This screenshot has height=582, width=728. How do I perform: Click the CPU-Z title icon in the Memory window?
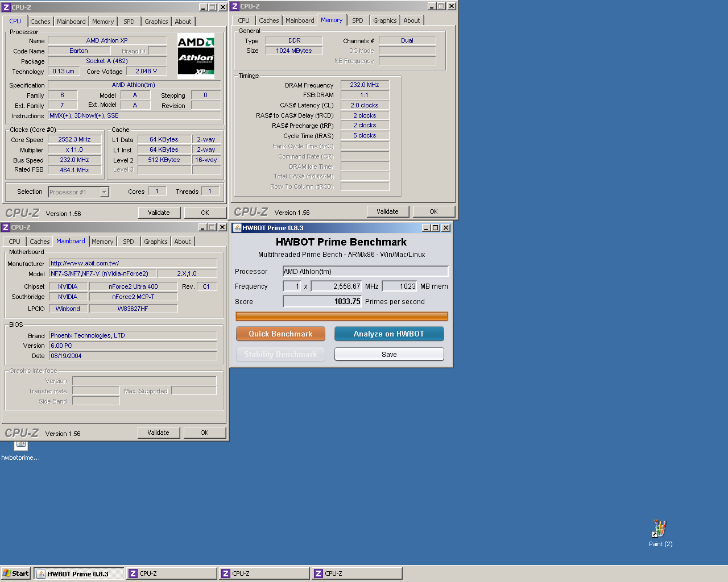tap(235, 6)
